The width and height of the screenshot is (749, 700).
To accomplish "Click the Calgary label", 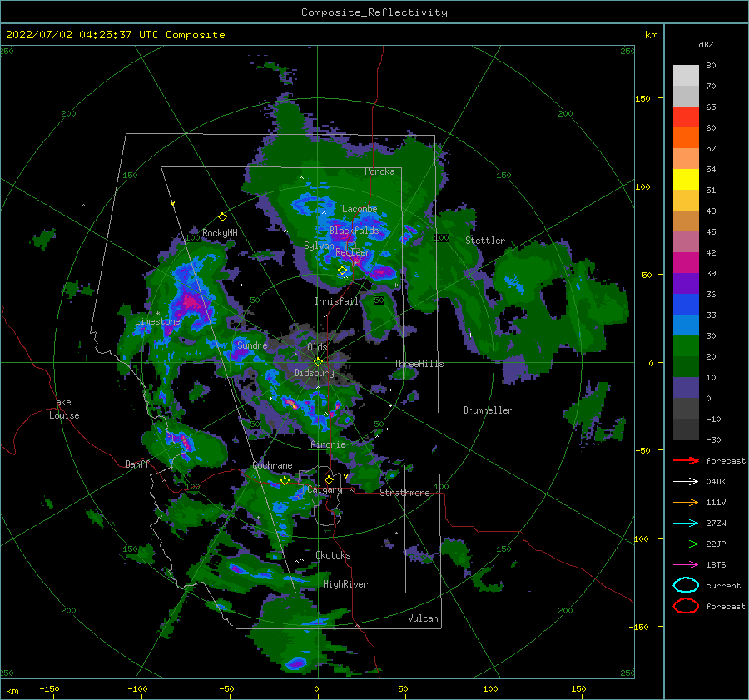I will click(x=325, y=489).
